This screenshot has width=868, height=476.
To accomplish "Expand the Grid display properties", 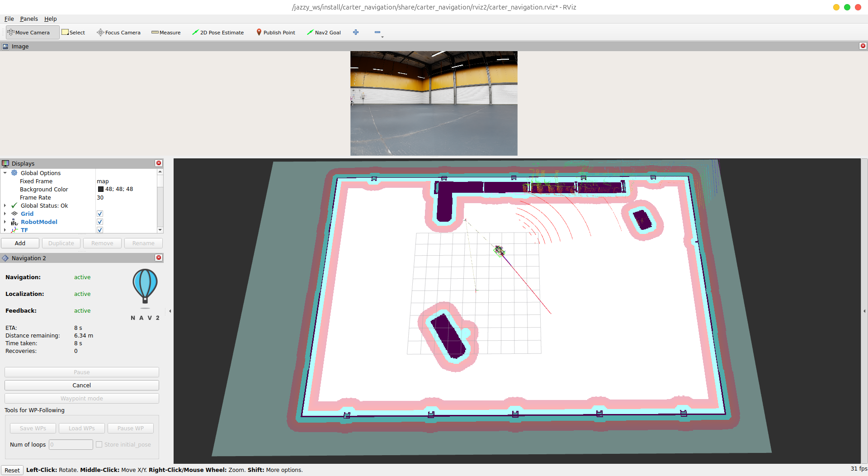I will 5,214.
